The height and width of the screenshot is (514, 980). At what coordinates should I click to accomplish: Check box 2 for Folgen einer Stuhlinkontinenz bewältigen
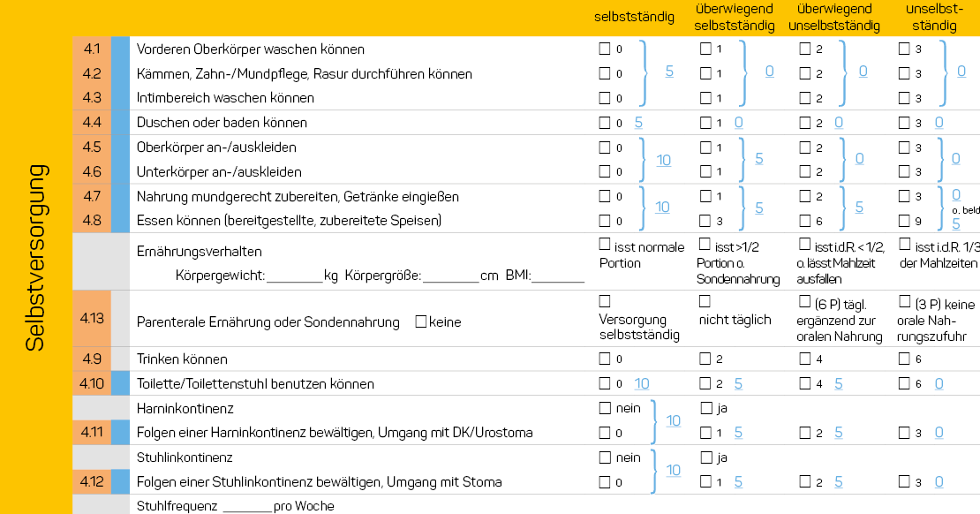coord(805,481)
